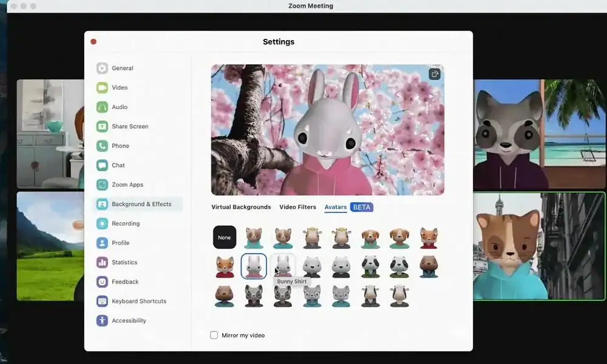
Task: Pick the fox avatar in the red shirt
Action: coord(225,266)
